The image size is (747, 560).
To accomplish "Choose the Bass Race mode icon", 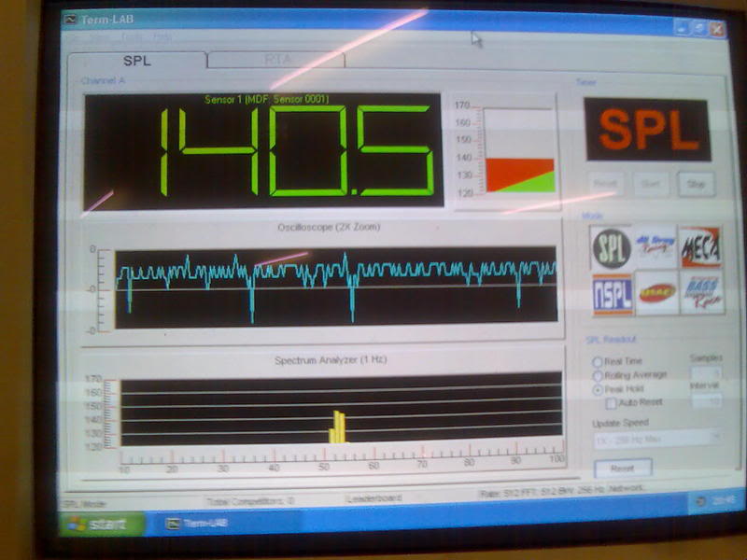I will [701, 294].
